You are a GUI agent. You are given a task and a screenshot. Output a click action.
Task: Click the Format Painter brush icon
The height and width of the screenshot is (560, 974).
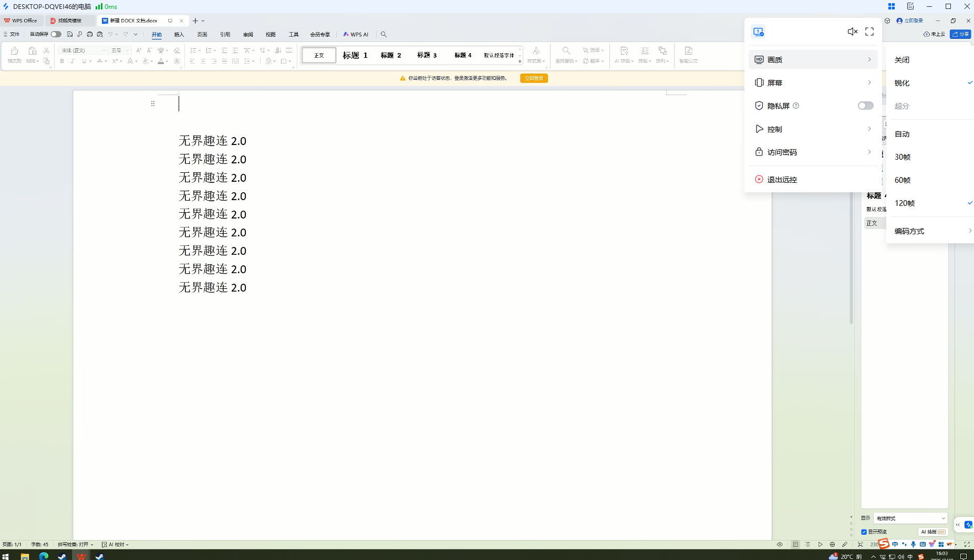(14, 51)
